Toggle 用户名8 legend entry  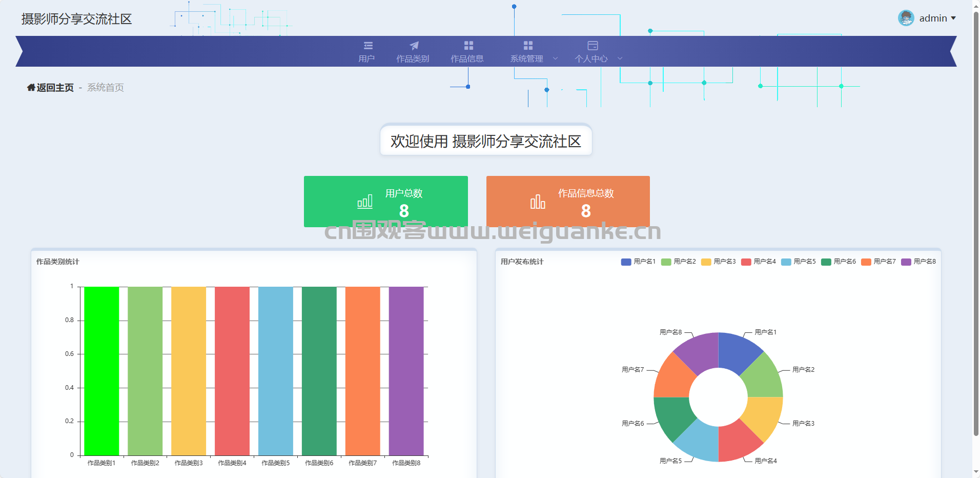[918, 262]
